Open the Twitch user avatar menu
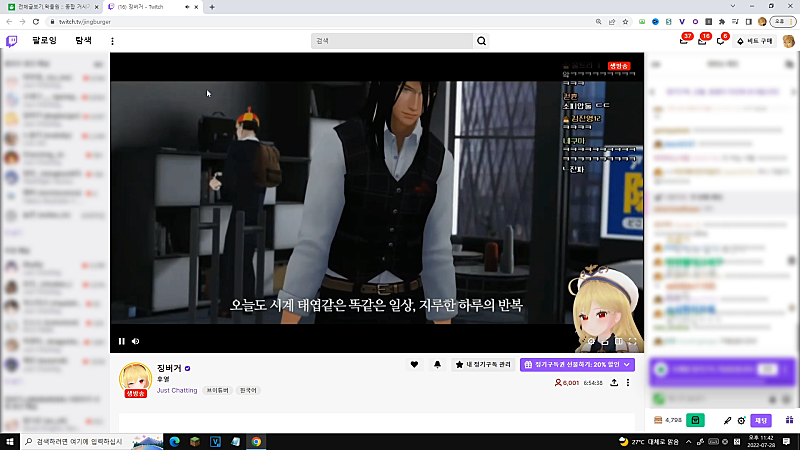The image size is (800, 450). coord(789,41)
